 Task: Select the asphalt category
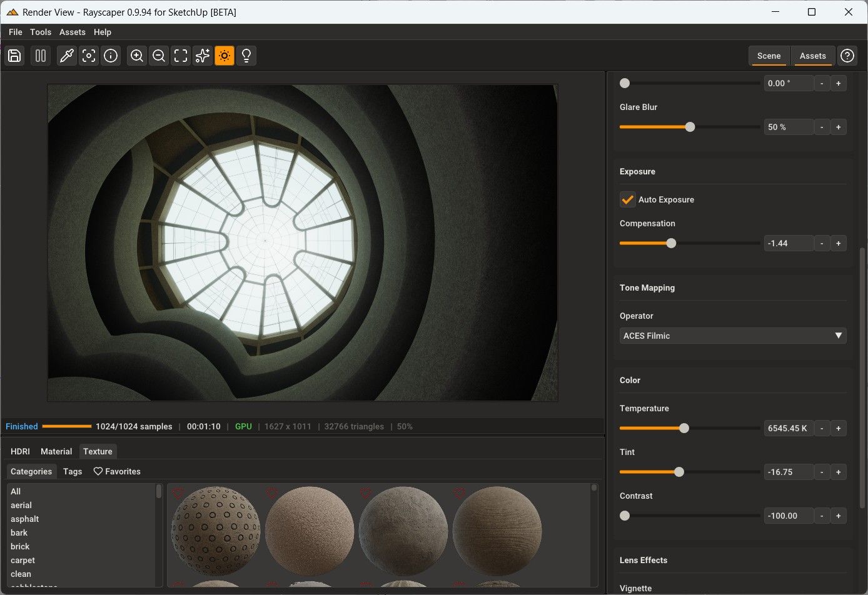(x=81, y=519)
